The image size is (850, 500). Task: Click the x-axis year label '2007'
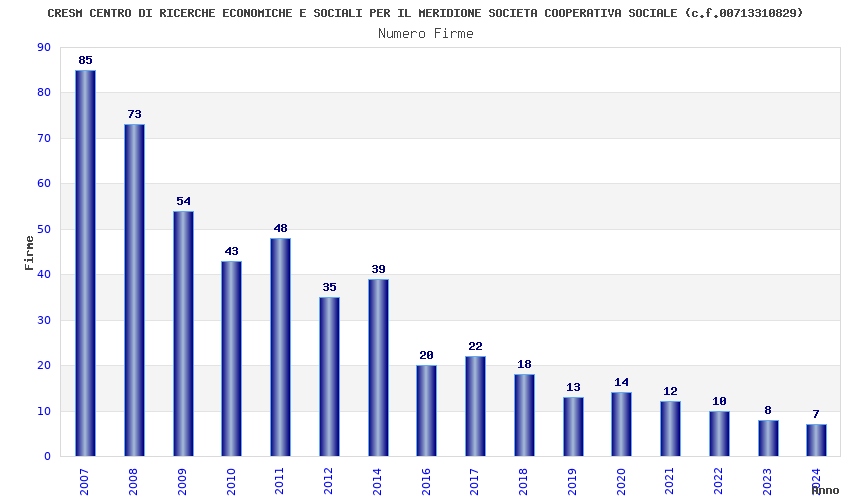click(x=84, y=482)
